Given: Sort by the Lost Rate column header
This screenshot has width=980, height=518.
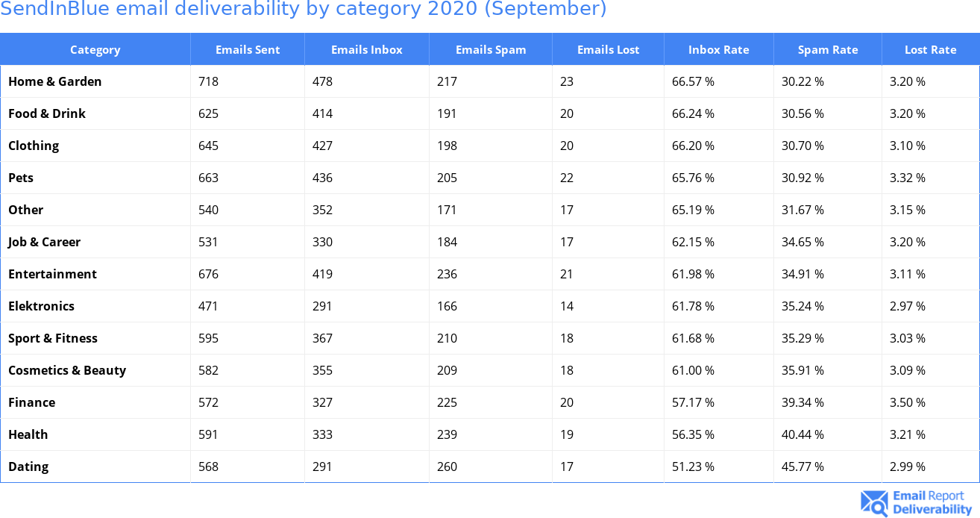Looking at the screenshot, I should (x=930, y=50).
